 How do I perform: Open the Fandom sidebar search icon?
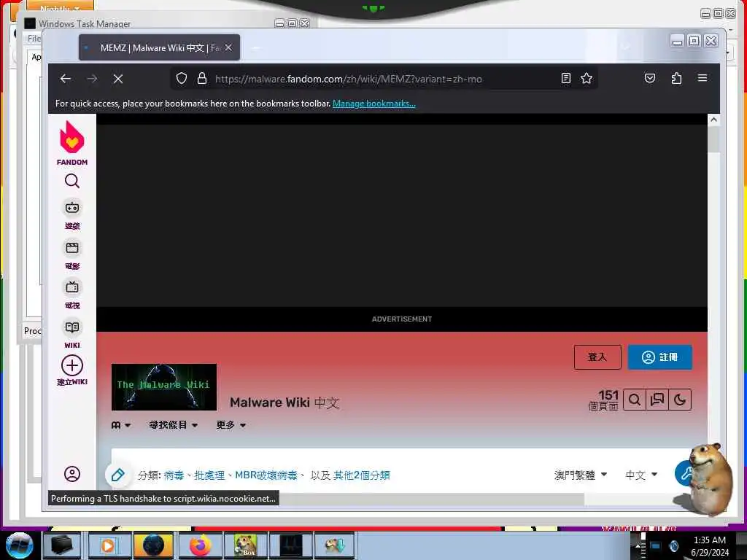click(x=72, y=181)
